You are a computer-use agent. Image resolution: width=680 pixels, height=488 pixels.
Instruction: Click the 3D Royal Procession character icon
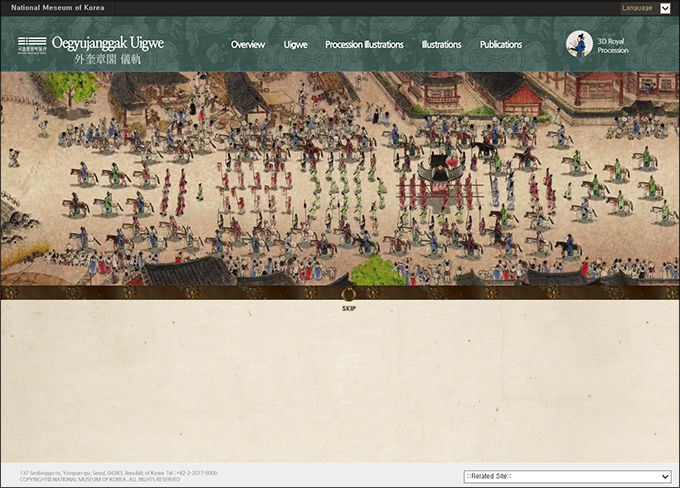579,44
